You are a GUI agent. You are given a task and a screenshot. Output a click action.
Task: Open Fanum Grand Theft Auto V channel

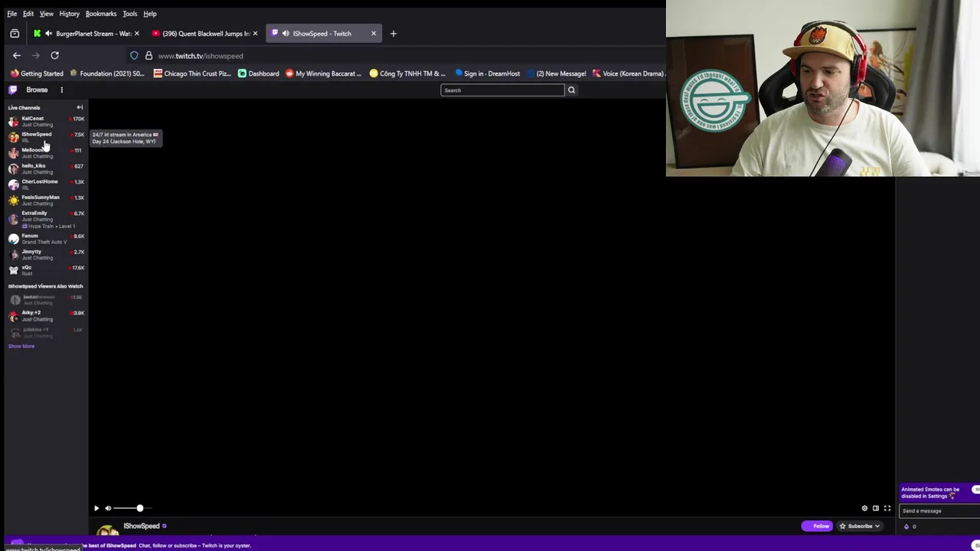click(46, 239)
